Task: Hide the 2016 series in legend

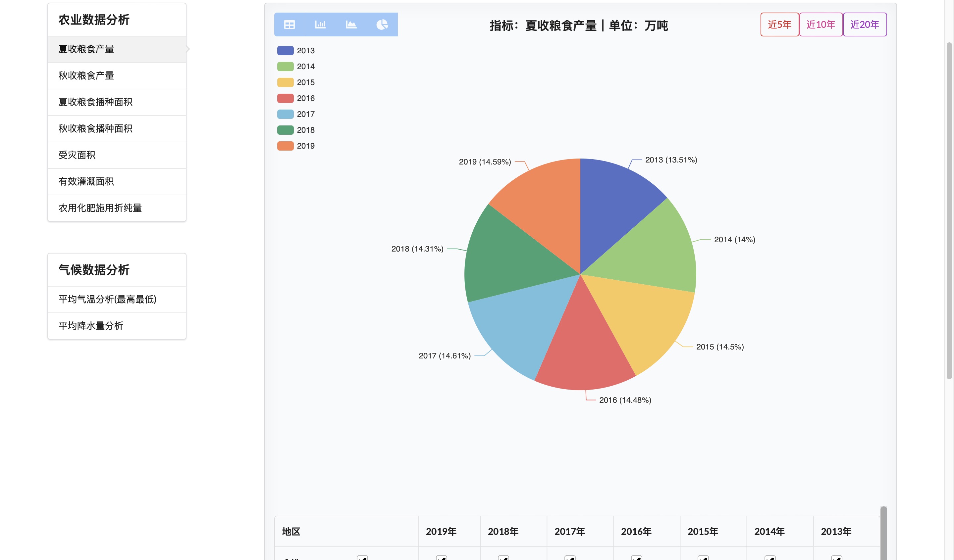Action: (x=296, y=98)
